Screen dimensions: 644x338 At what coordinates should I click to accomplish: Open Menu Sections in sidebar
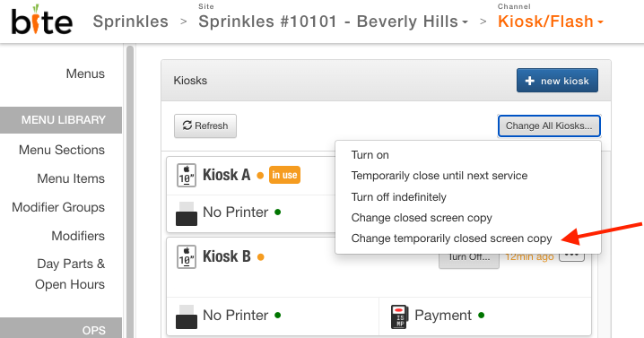click(x=62, y=150)
